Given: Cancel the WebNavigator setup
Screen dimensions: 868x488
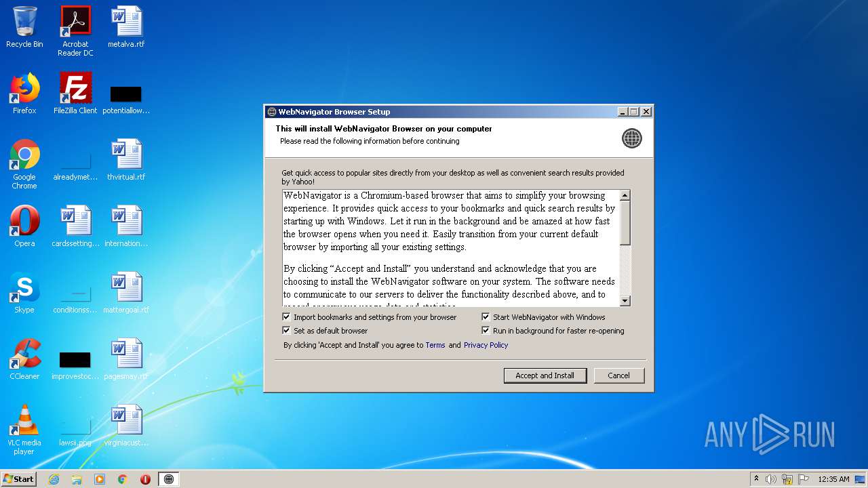Looking at the screenshot, I should tap(619, 375).
